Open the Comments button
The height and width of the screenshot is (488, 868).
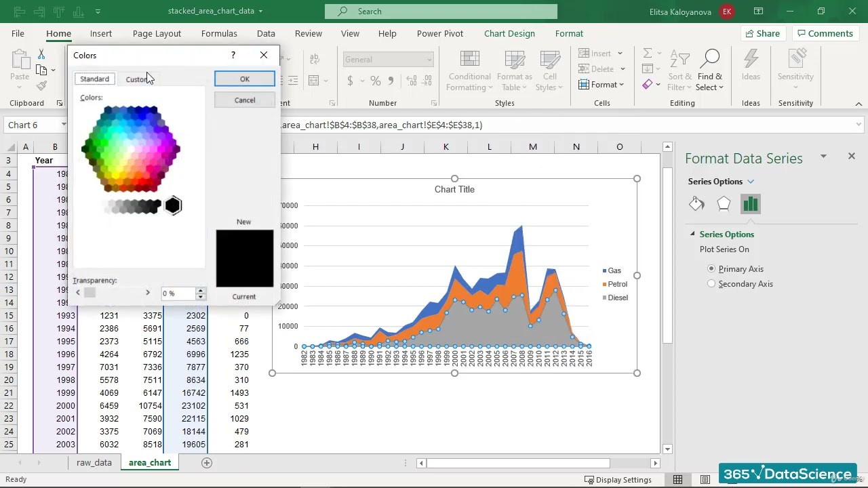pyautogui.click(x=825, y=33)
